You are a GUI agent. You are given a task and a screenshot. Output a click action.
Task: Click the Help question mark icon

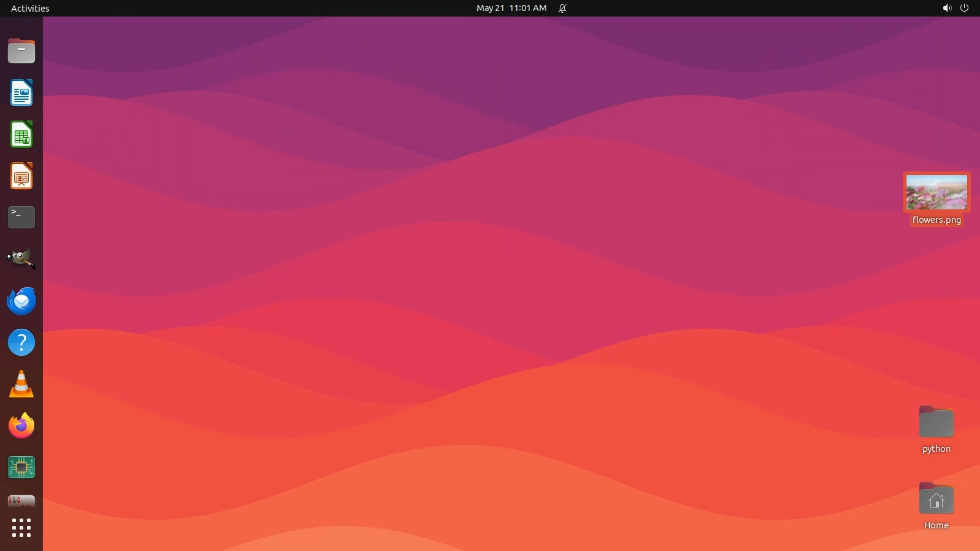coord(21,342)
